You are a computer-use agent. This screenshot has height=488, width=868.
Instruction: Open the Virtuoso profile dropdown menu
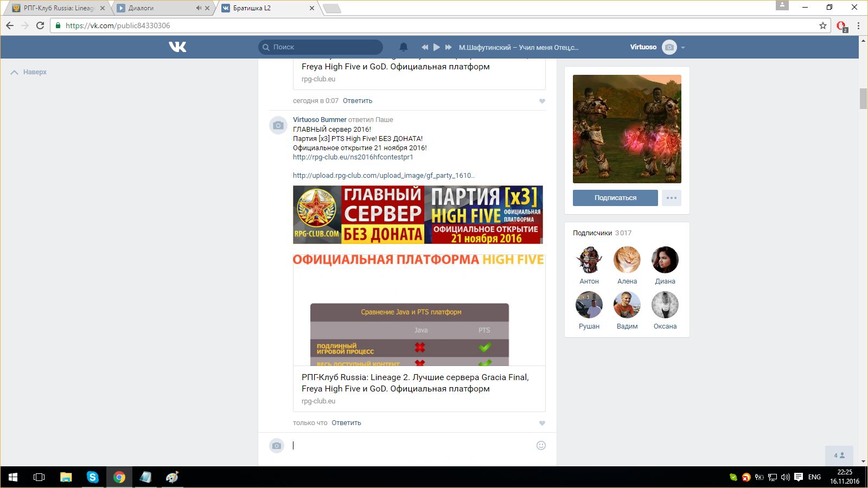pos(683,48)
